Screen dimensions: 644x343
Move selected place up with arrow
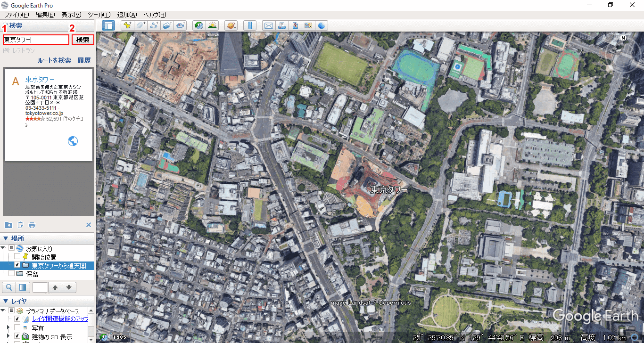55,287
